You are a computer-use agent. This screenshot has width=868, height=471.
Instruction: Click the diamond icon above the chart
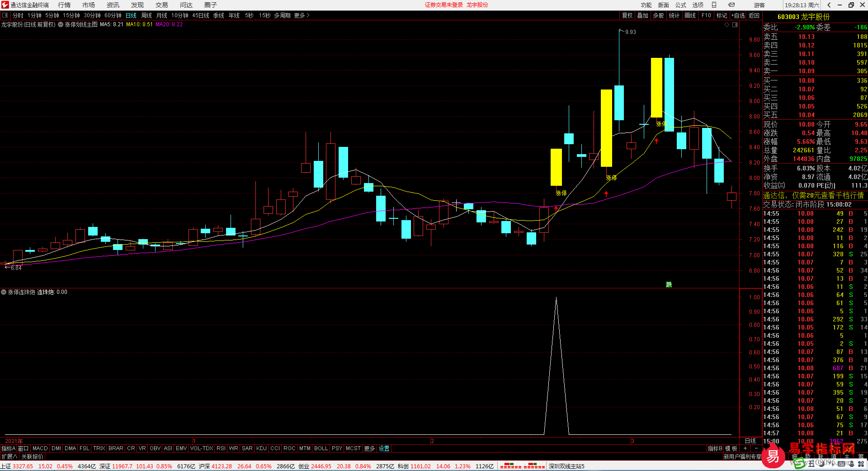[727, 25]
